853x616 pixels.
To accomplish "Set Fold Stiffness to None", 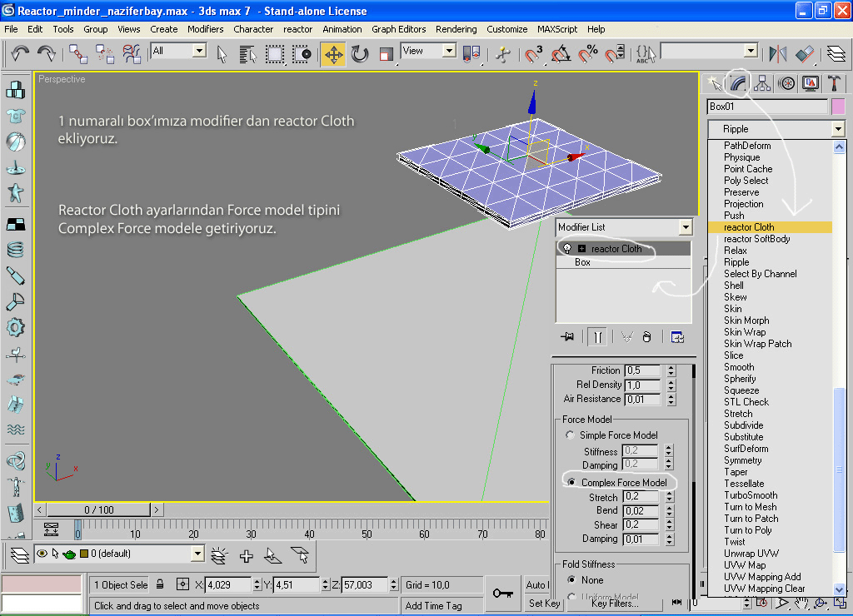I will (571, 580).
